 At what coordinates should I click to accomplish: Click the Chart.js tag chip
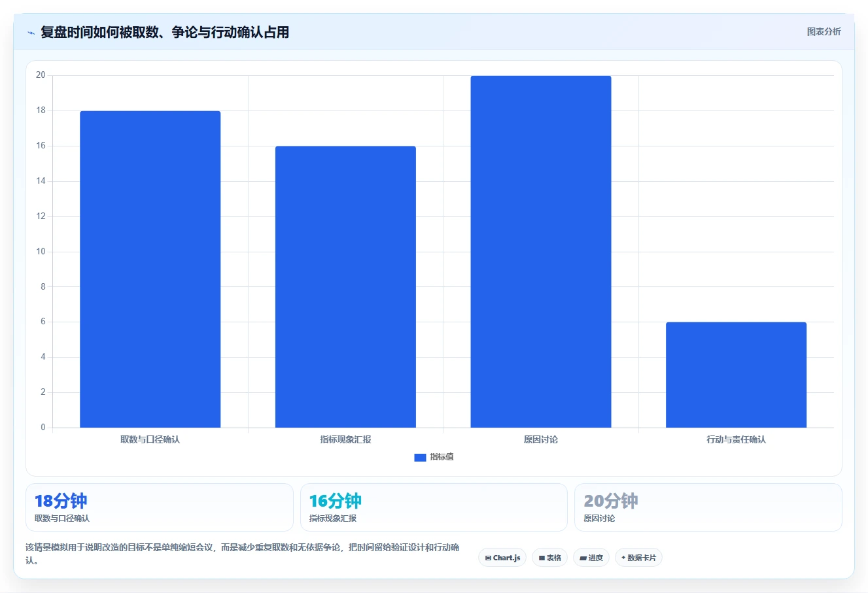(502, 558)
